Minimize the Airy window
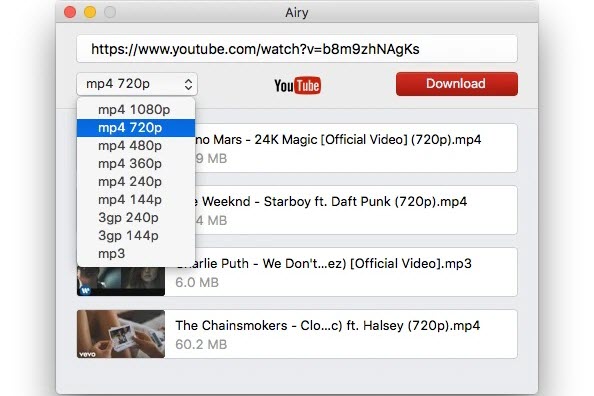This screenshot has height=396, width=594. pos(90,12)
